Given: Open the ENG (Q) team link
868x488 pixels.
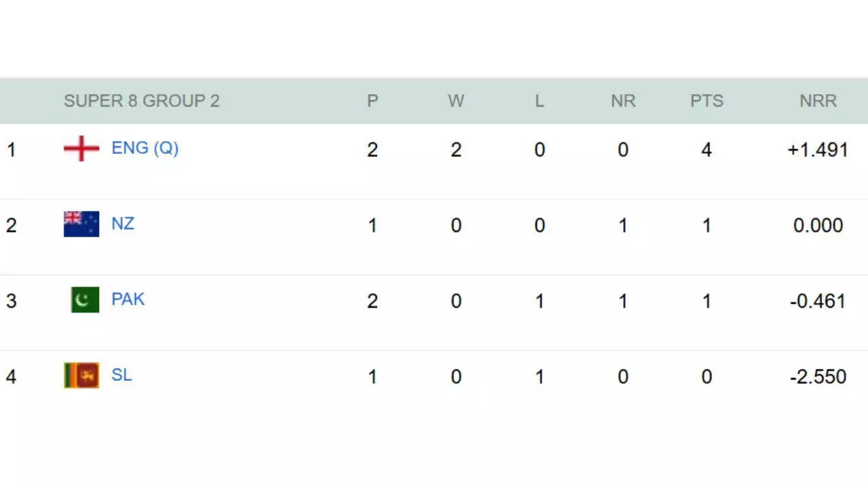Looking at the screenshot, I should [144, 148].
